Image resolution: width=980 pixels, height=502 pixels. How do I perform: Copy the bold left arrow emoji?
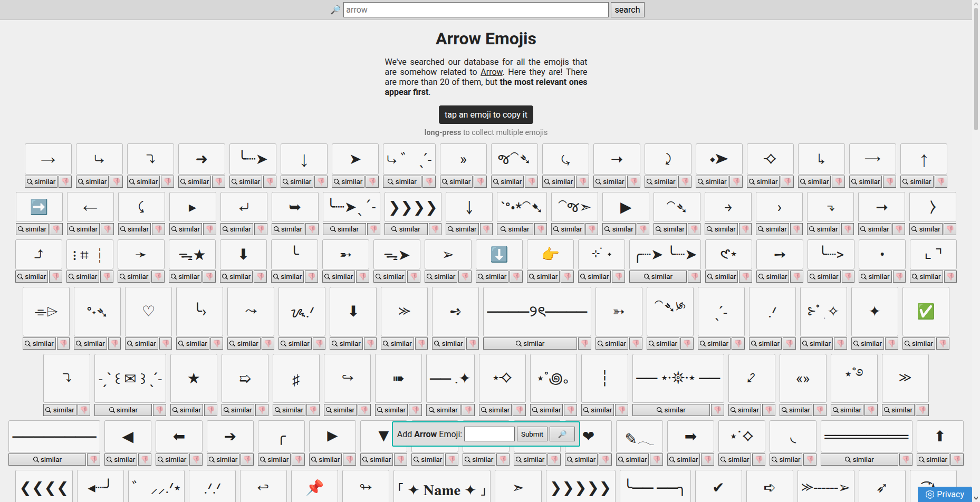pyautogui.click(x=179, y=436)
